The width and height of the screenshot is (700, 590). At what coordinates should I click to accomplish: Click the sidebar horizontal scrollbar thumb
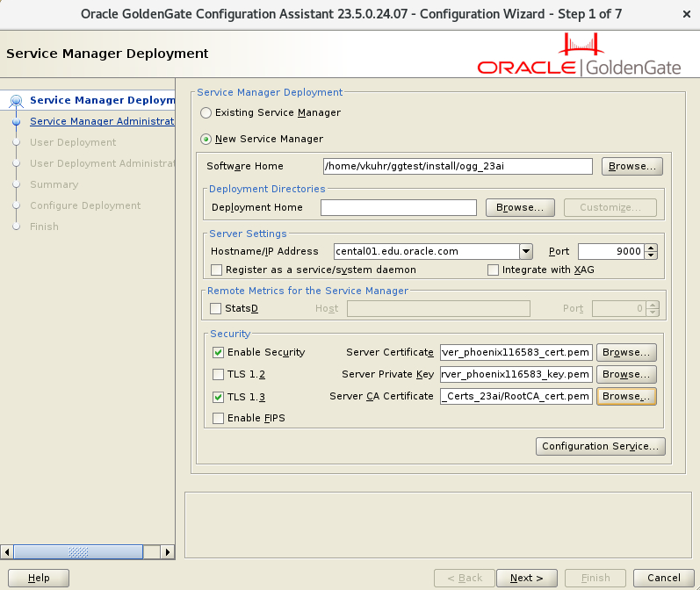click(x=78, y=552)
